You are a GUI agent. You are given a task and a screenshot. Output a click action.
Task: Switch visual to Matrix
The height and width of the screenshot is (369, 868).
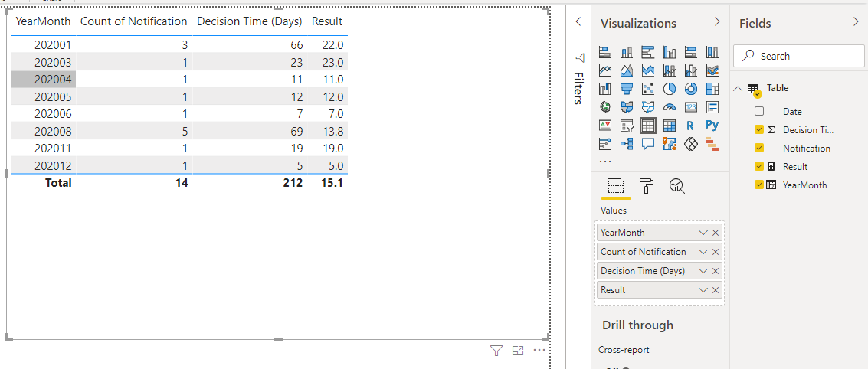point(670,126)
